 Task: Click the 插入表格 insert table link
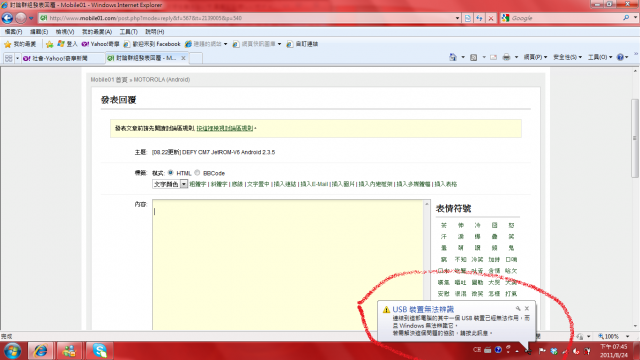[446, 184]
